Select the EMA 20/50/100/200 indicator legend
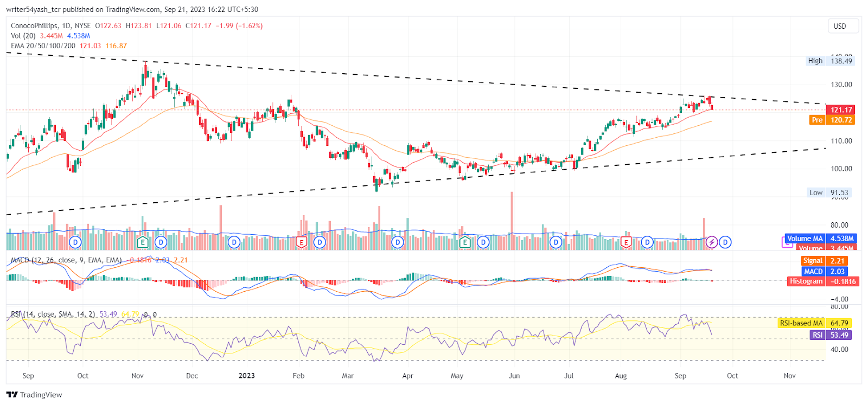Screen dimensions: 868x405 point(43,46)
